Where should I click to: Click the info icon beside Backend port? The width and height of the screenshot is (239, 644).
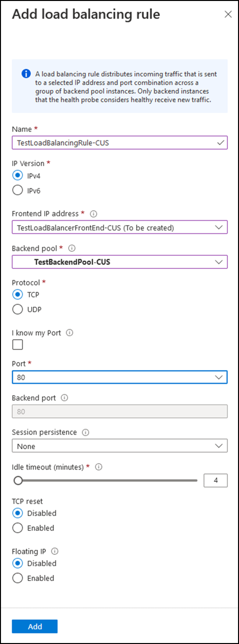click(65, 398)
